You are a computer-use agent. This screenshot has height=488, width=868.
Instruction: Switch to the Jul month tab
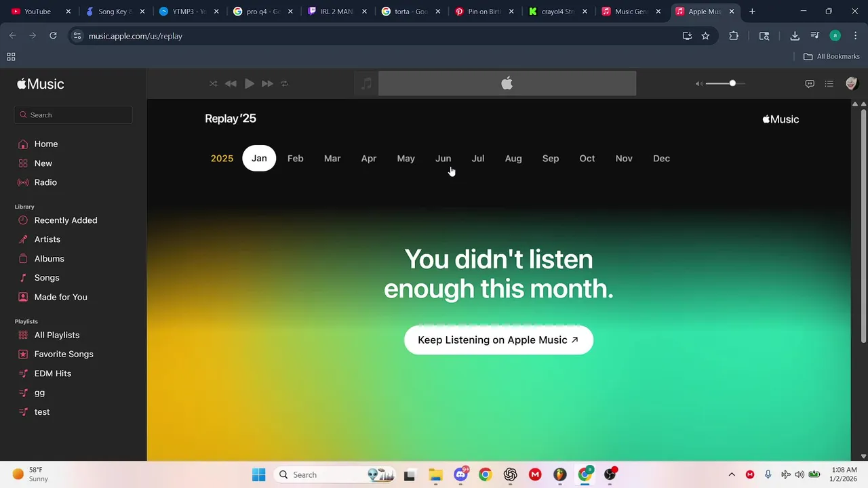point(478,158)
